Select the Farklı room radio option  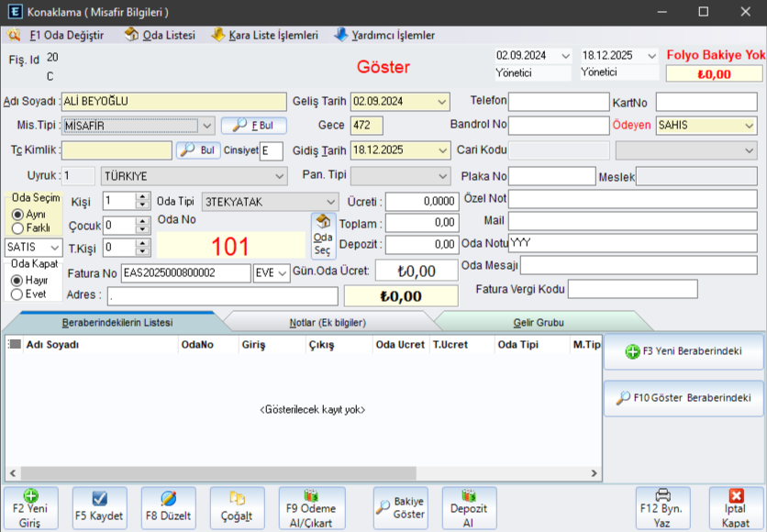pyautogui.click(x=17, y=227)
